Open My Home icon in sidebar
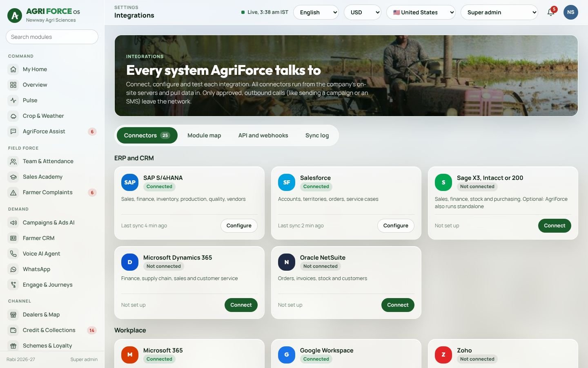This screenshot has width=588, height=368. [x=13, y=70]
